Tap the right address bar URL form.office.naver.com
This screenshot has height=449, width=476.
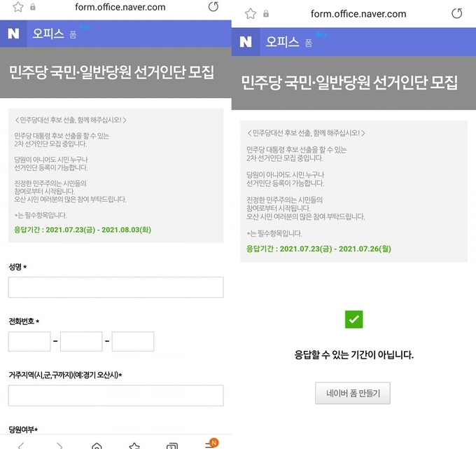(x=358, y=14)
